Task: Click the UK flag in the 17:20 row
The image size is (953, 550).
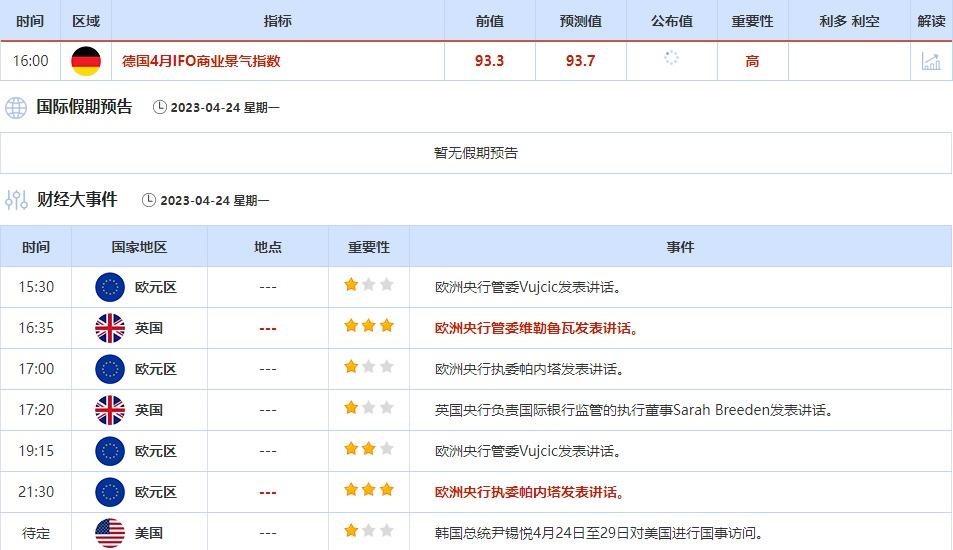Action: click(110, 410)
